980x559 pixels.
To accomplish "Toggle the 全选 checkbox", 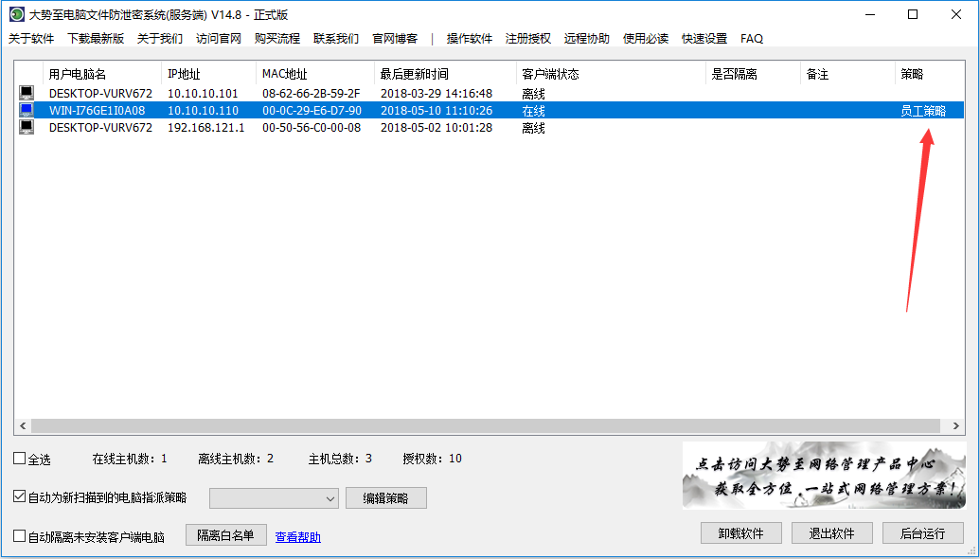I will [20, 460].
